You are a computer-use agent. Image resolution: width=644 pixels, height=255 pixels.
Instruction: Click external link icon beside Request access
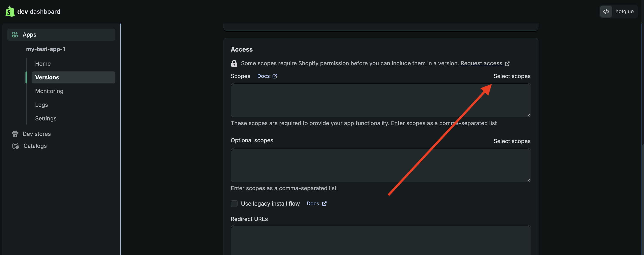(507, 64)
